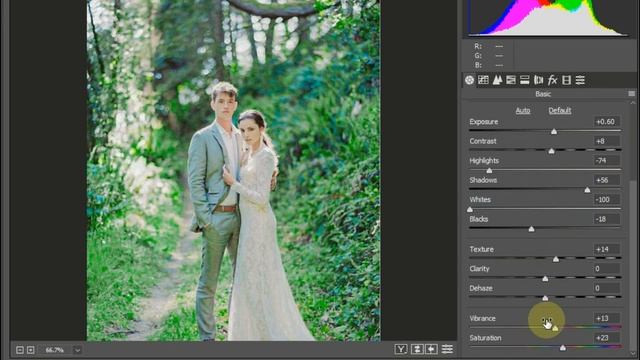The width and height of the screenshot is (640, 360).
Task: Click the Whites slider handle
Action: (470, 209)
